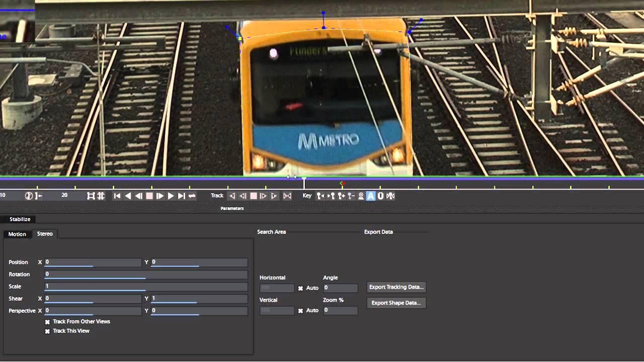The width and height of the screenshot is (644, 362).
Task: Click the zoom timeline to in/out icon
Action: coord(91,196)
